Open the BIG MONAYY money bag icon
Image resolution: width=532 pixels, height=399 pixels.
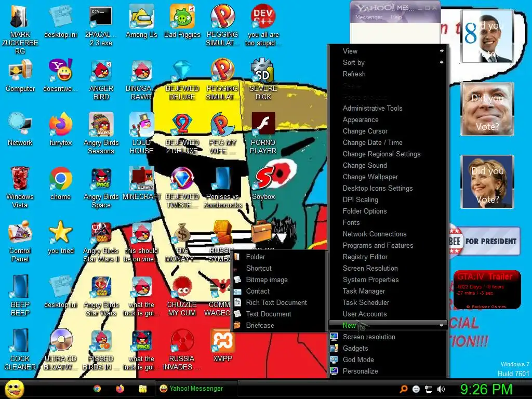(182, 241)
